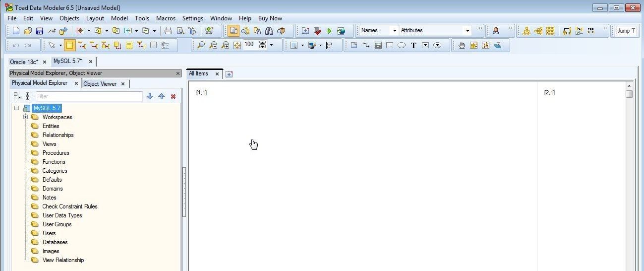
Task: Select the Note shape tool icon
Action: click(x=354, y=45)
